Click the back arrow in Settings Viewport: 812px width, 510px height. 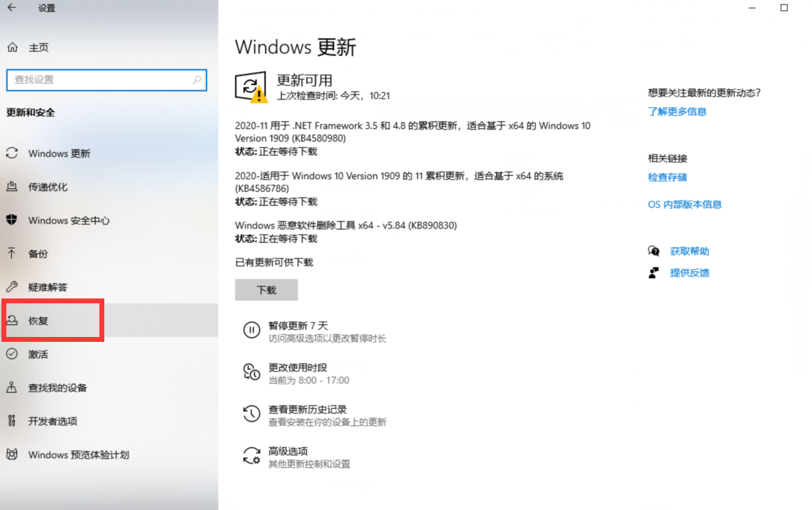[x=12, y=8]
